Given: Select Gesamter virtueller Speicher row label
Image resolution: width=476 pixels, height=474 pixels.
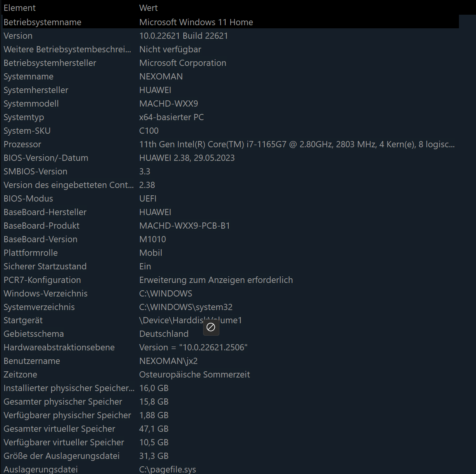Looking at the screenshot, I should click(59, 429).
